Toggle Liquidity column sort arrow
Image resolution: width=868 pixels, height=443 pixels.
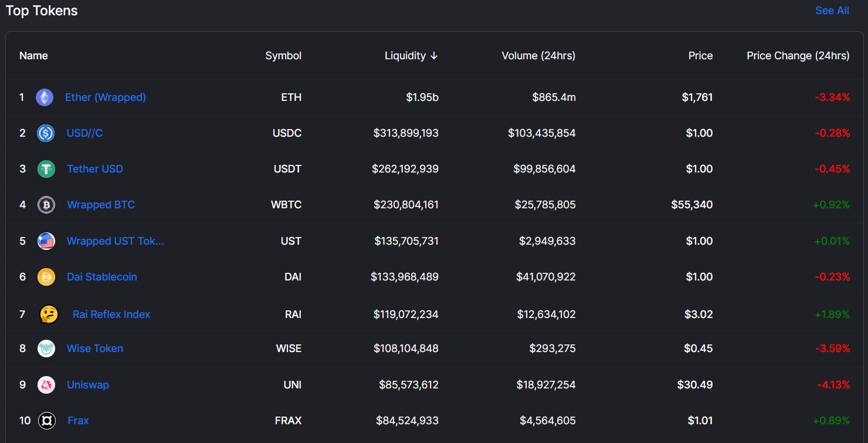434,56
